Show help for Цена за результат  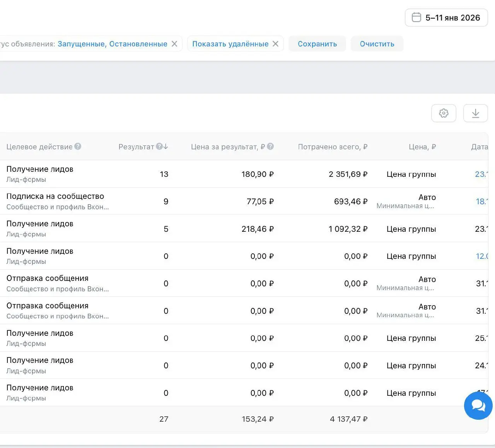point(270,146)
